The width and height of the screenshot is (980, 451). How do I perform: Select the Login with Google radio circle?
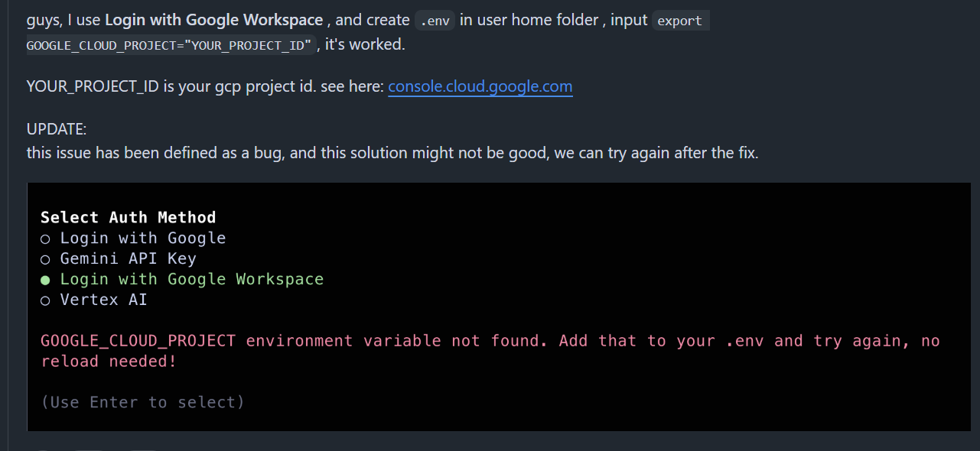point(45,239)
